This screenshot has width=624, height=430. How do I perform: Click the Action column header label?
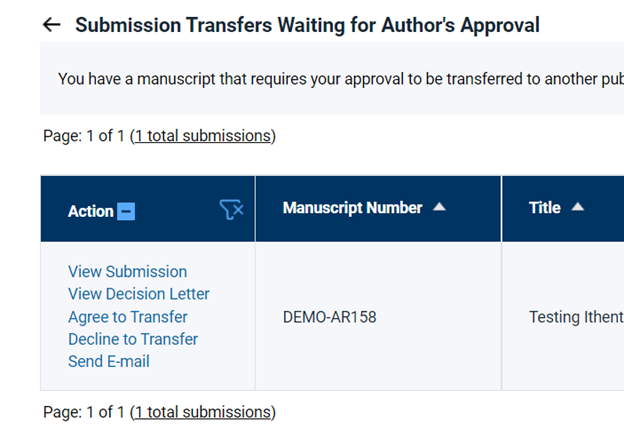(x=91, y=211)
